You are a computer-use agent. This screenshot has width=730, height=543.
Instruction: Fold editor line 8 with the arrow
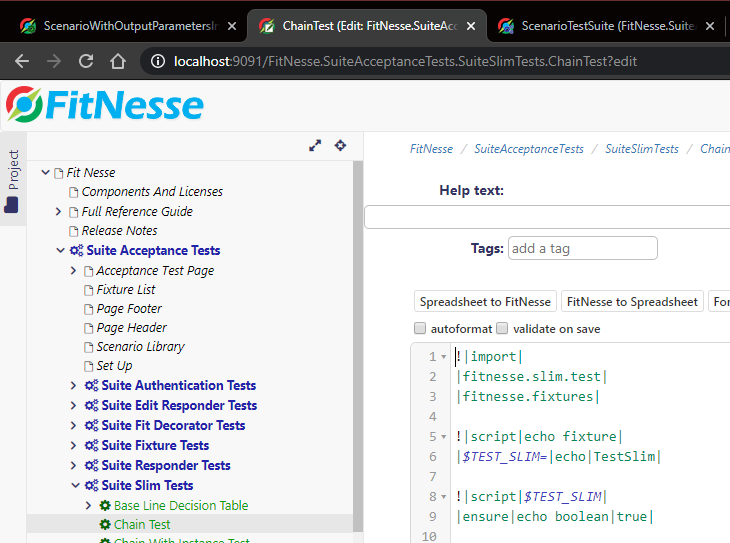(x=444, y=497)
